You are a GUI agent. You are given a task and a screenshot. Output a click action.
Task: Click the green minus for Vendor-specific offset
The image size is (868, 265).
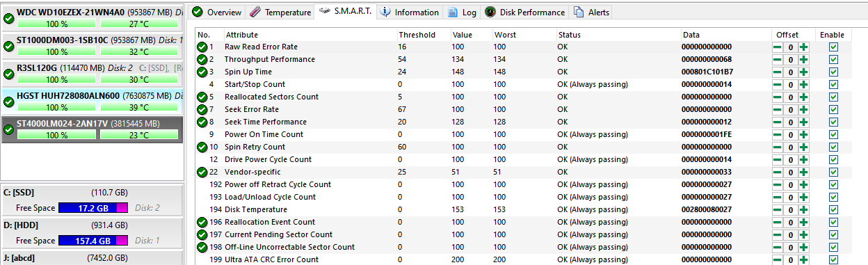click(x=778, y=172)
